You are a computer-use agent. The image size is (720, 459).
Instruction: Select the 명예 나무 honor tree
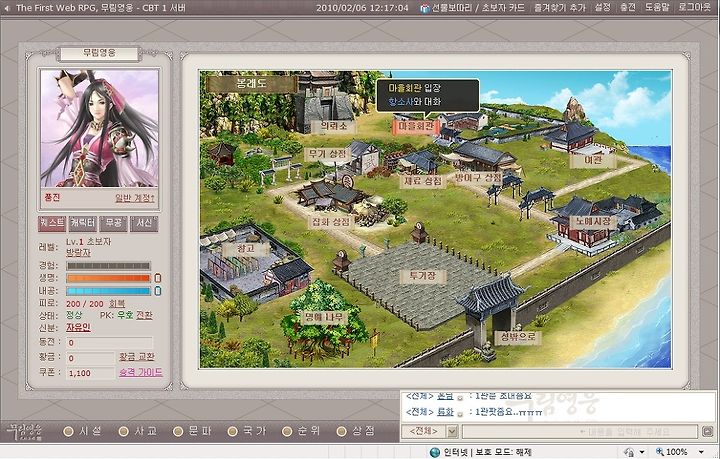pos(324,317)
